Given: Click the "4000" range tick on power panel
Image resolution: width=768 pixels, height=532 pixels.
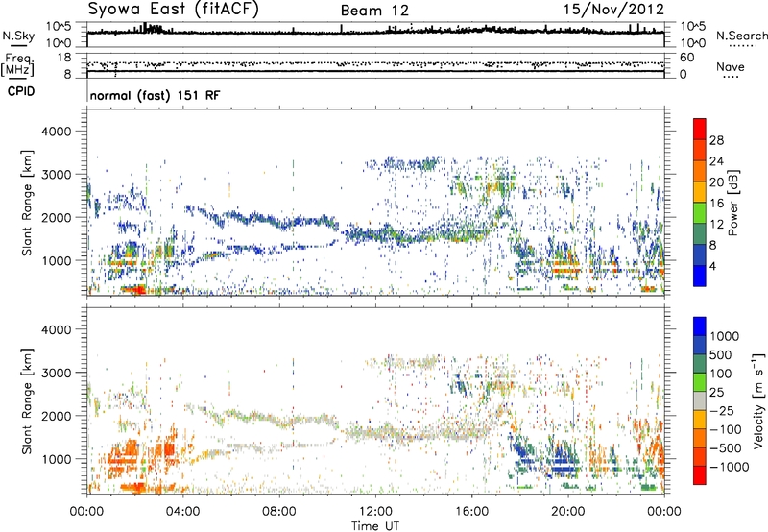Looking at the screenshot, I should coord(57,132).
